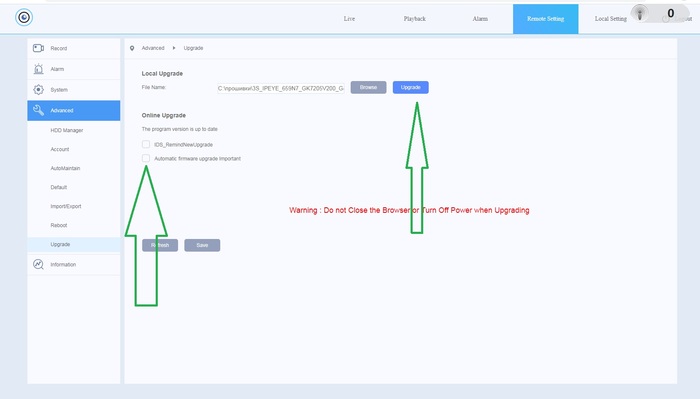The width and height of the screenshot is (700, 399).
Task: Open the Local Setting tab
Action: coord(611,19)
